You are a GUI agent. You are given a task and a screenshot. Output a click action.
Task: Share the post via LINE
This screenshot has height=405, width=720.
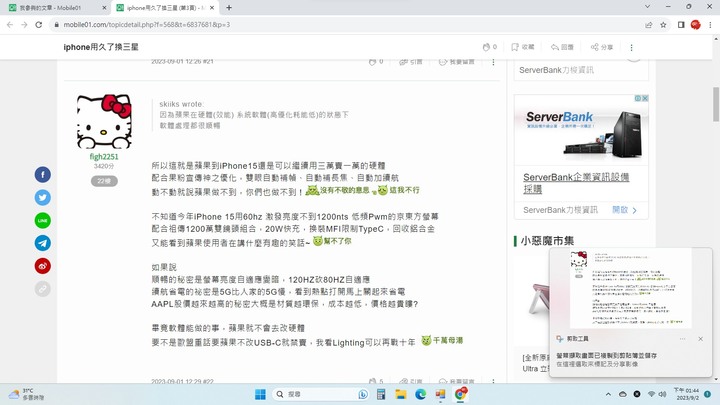[43, 220]
